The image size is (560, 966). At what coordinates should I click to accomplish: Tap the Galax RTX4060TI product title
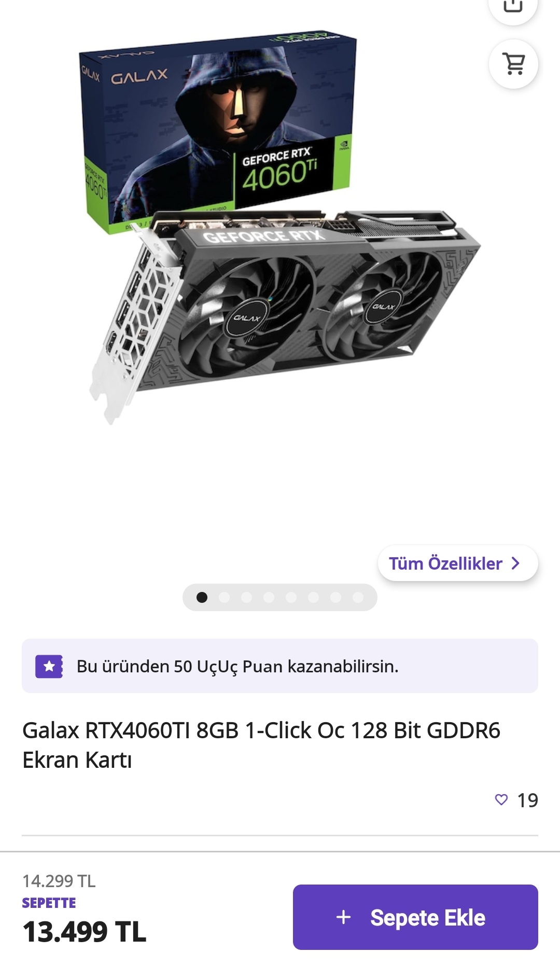point(261,745)
